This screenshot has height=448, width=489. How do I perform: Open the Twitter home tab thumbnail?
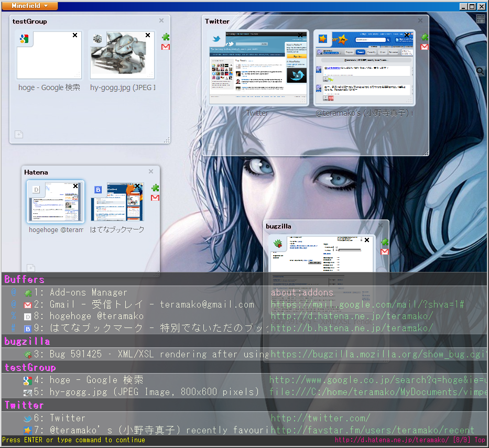[x=258, y=68]
